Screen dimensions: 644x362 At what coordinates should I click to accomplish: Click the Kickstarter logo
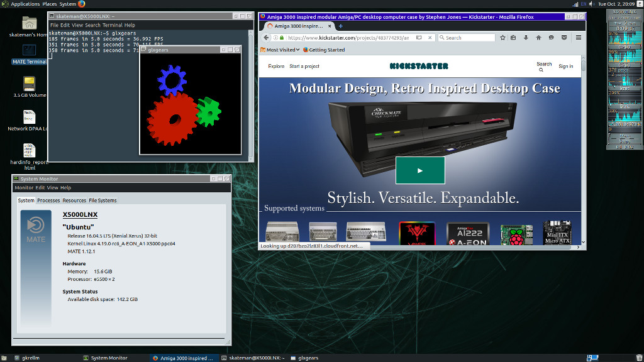pyautogui.click(x=419, y=66)
